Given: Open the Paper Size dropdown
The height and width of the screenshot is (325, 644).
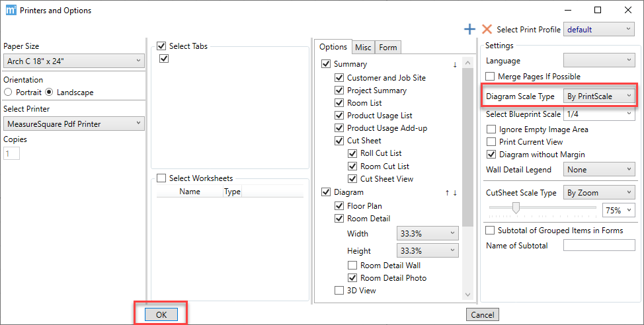Looking at the screenshot, I should tap(74, 61).
